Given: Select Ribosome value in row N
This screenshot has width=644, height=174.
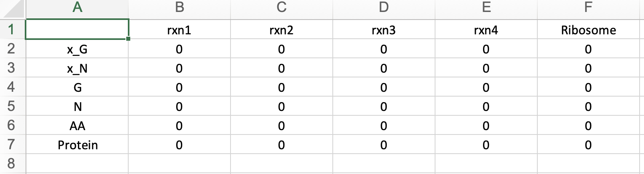Looking at the screenshot, I should (x=588, y=107).
